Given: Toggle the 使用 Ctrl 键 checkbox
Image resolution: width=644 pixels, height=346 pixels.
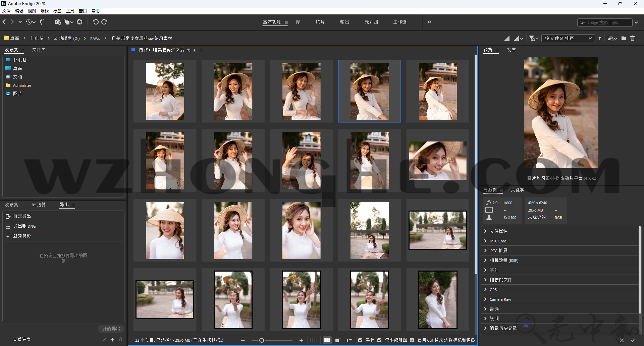Looking at the screenshot, I should tap(412, 340).
